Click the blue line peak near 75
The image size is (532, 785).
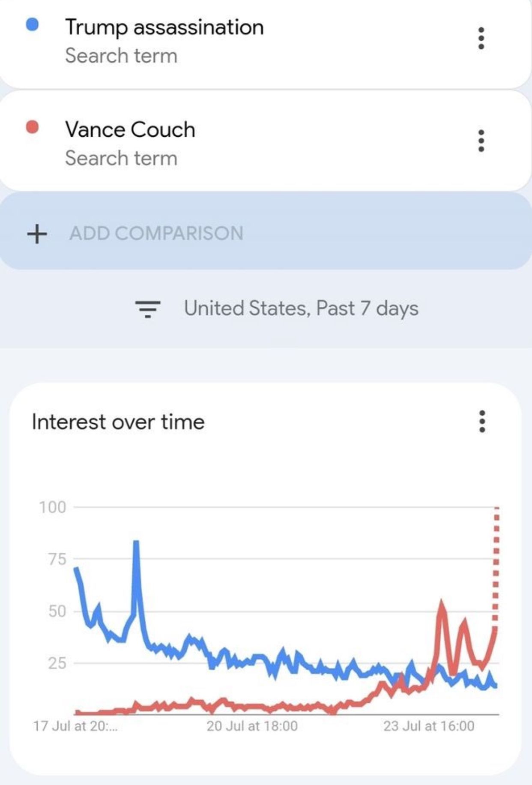pyautogui.click(x=136, y=543)
